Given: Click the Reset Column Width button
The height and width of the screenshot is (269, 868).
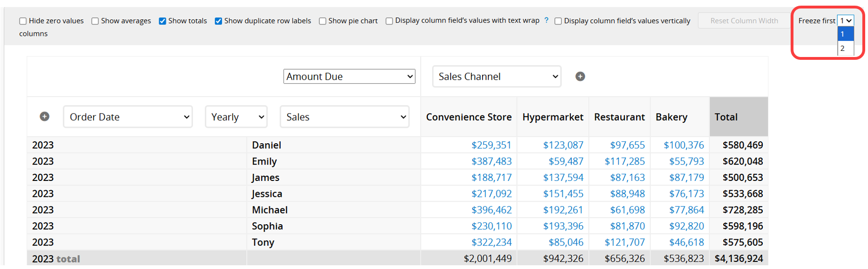Looking at the screenshot, I should [x=744, y=21].
